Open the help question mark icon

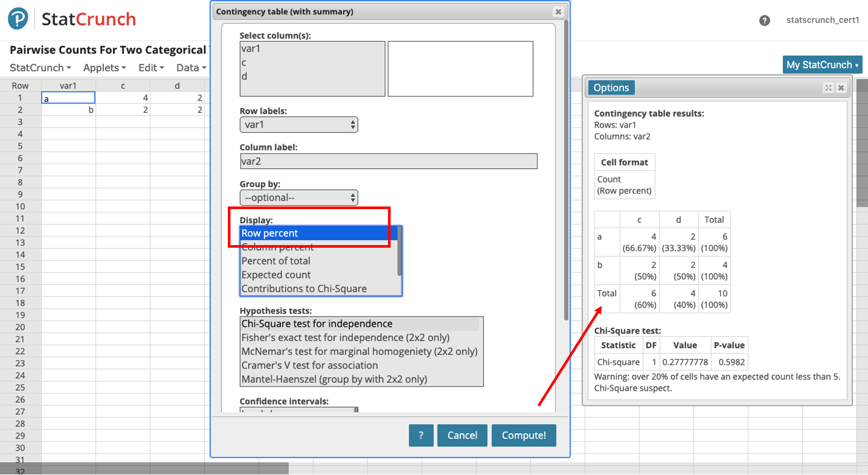click(x=764, y=20)
